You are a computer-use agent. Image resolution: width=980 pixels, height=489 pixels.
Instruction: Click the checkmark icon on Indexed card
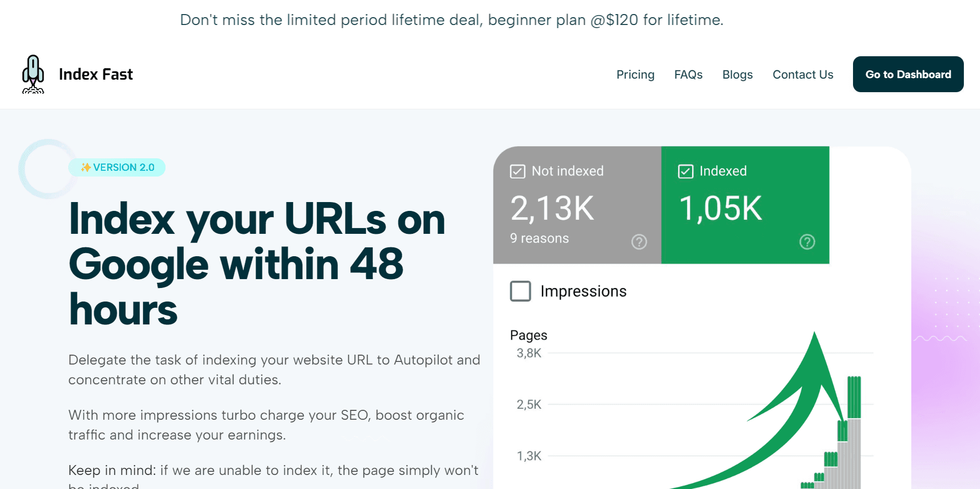[x=685, y=171]
